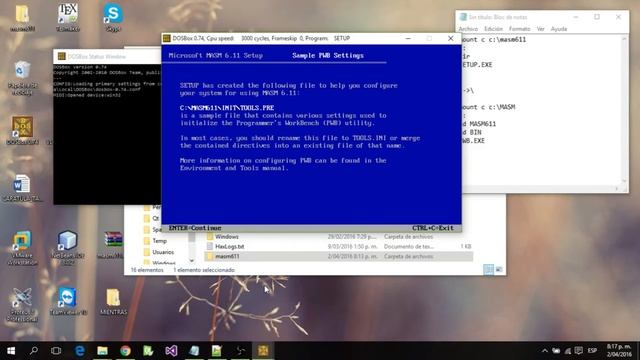Open Ver menu in Notepad
The width and height of the screenshot is (640, 360).
coord(540,29)
